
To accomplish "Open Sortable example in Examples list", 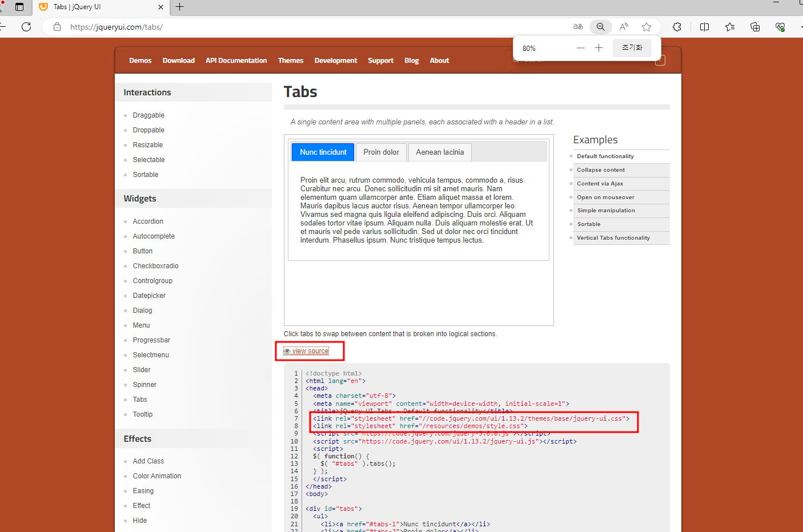I will [589, 224].
